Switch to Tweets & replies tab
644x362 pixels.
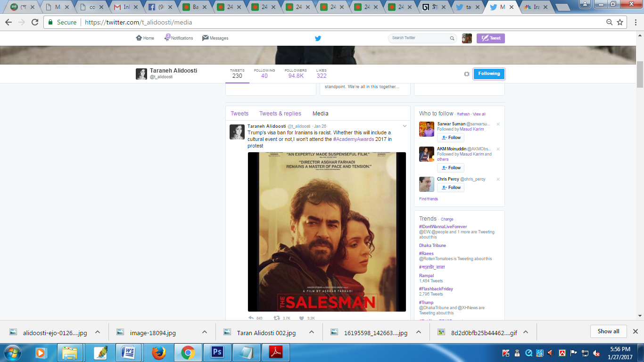tap(280, 114)
